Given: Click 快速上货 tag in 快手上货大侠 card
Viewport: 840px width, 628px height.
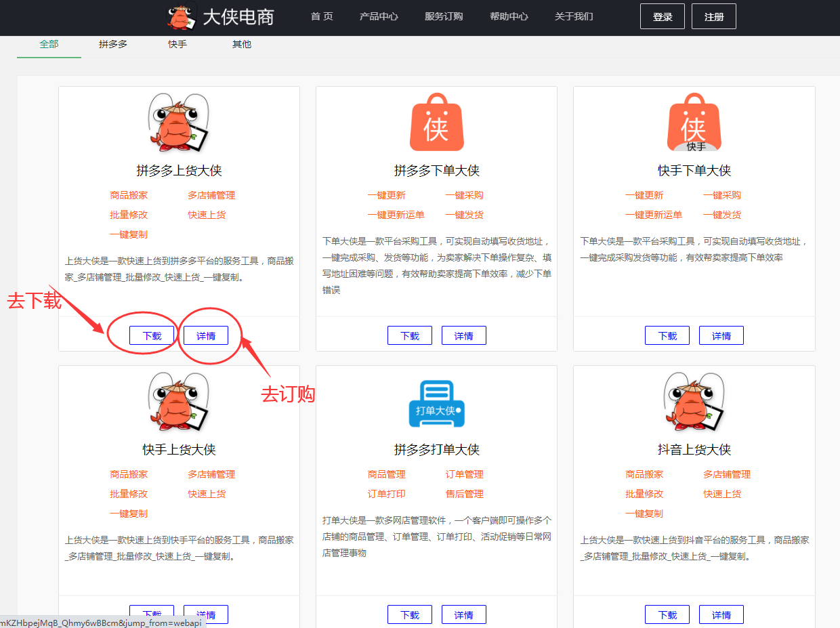Looking at the screenshot, I should coord(207,494).
